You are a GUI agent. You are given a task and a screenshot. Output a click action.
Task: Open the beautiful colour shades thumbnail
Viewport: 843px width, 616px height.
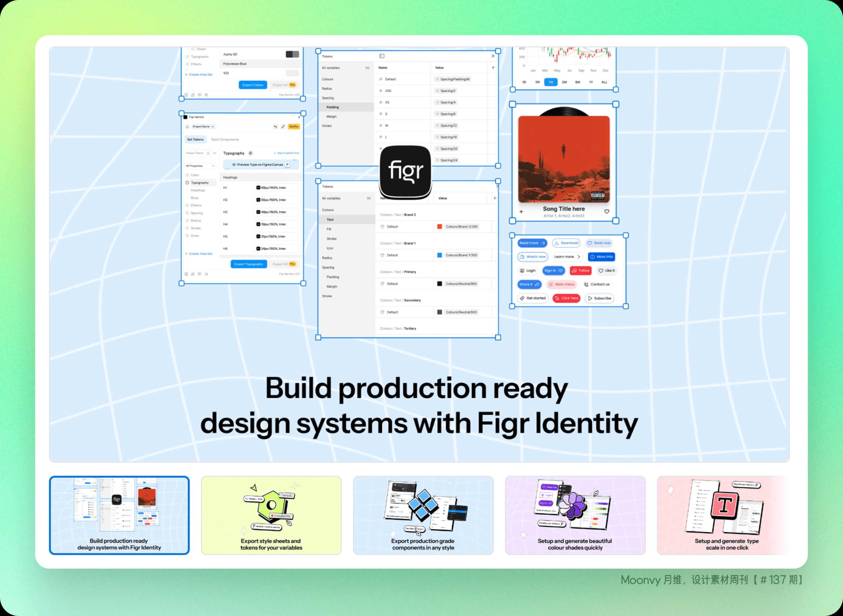coord(575,515)
